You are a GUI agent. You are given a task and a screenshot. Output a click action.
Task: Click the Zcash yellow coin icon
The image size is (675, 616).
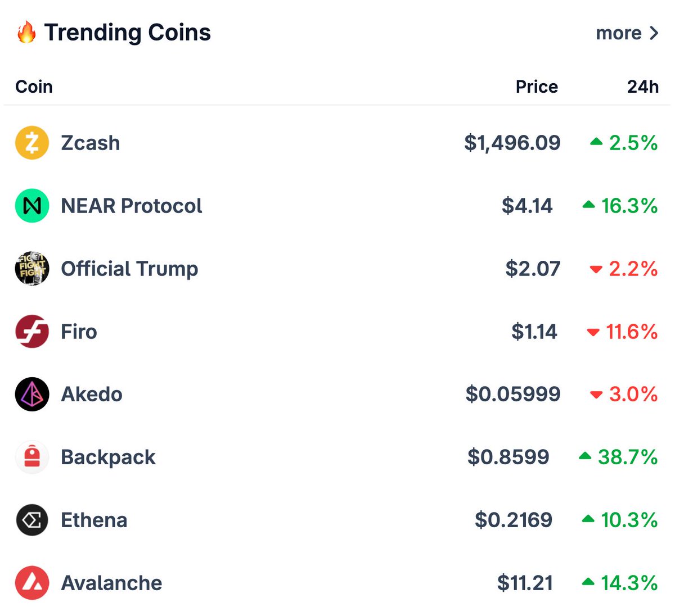pos(32,143)
